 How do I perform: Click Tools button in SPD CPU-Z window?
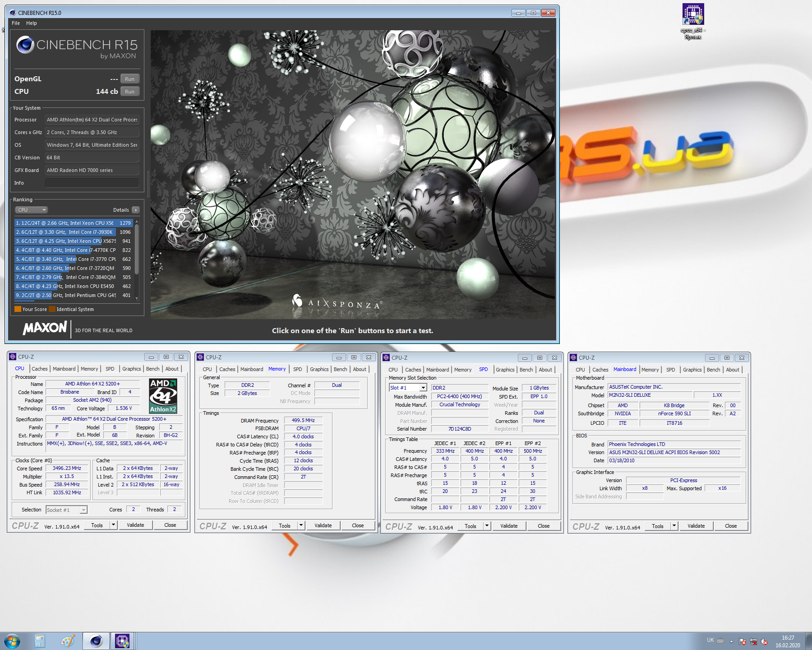[471, 526]
